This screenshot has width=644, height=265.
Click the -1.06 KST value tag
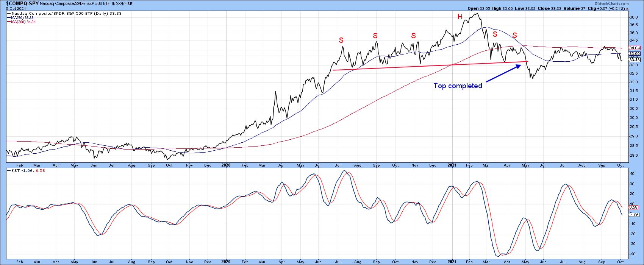(634, 215)
